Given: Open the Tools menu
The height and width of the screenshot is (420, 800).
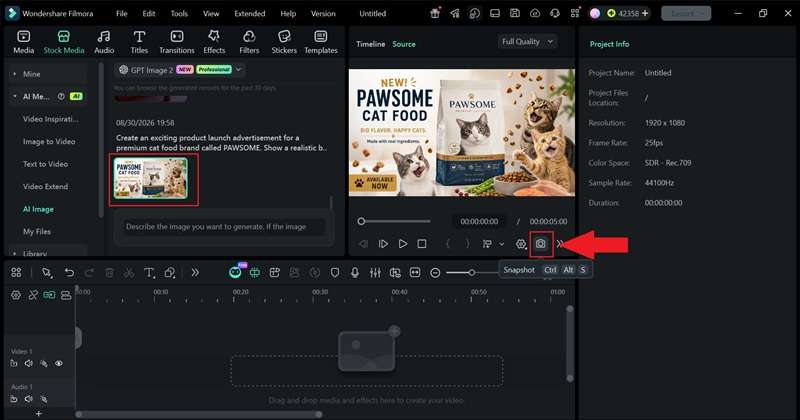Looking at the screenshot, I should point(179,14).
